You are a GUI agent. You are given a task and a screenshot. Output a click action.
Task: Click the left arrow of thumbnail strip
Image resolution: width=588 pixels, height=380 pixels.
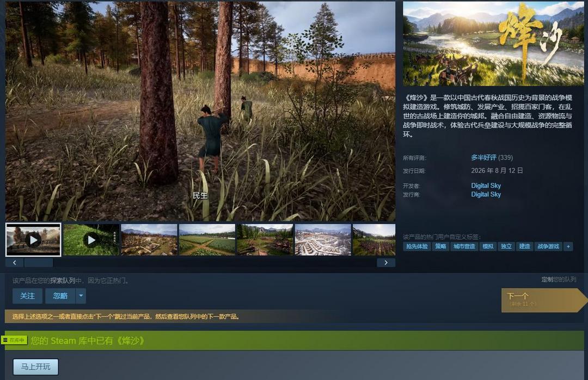pos(15,262)
